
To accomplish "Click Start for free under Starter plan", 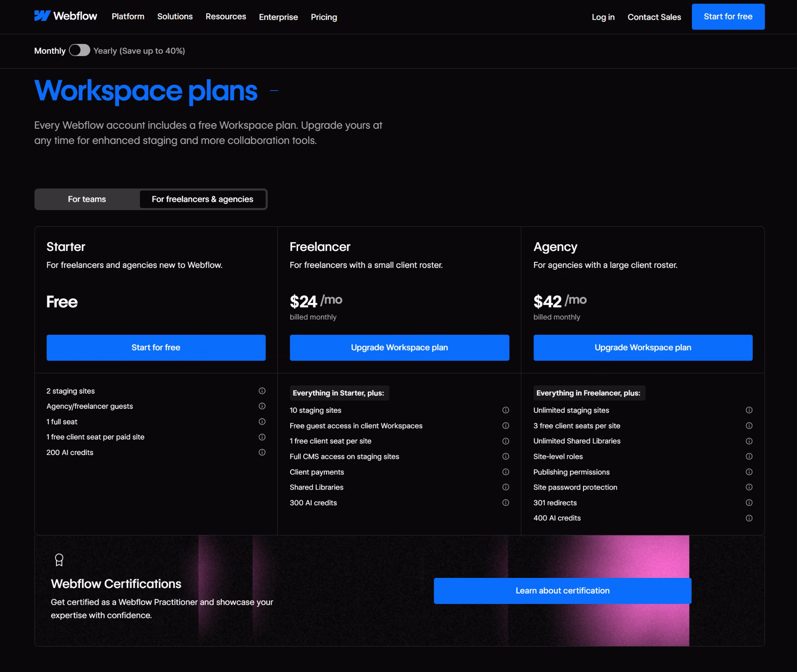I will coord(156,348).
